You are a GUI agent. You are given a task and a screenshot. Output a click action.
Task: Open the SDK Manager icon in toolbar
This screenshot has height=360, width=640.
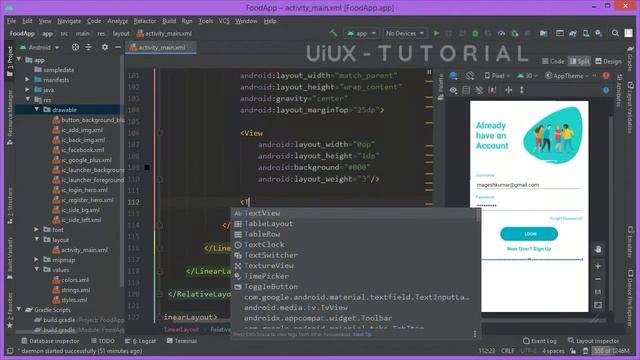[x=598, y=33]
